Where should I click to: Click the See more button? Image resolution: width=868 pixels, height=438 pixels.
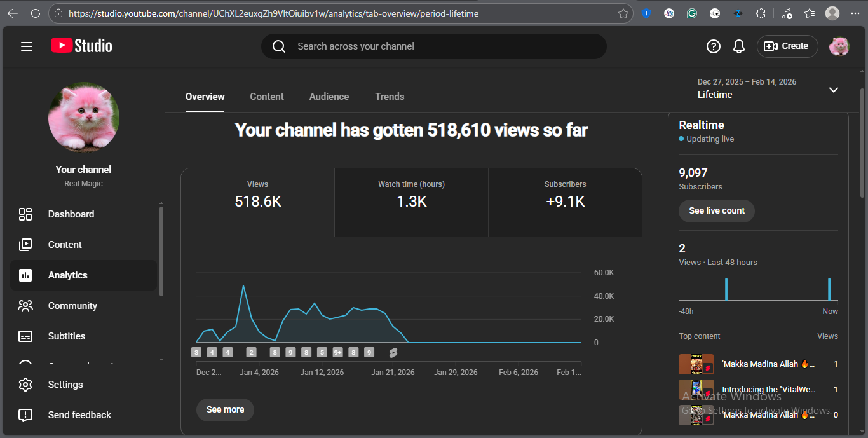(x=225, y=410)
